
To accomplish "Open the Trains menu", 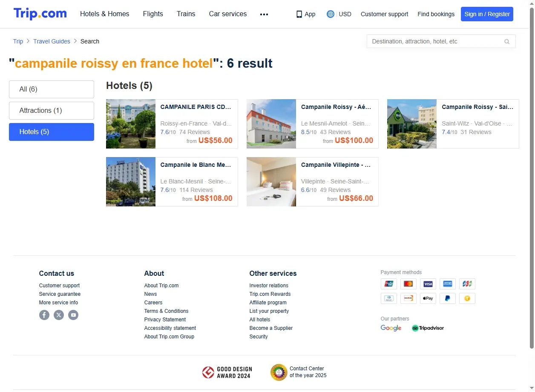I will coord(186,14).
